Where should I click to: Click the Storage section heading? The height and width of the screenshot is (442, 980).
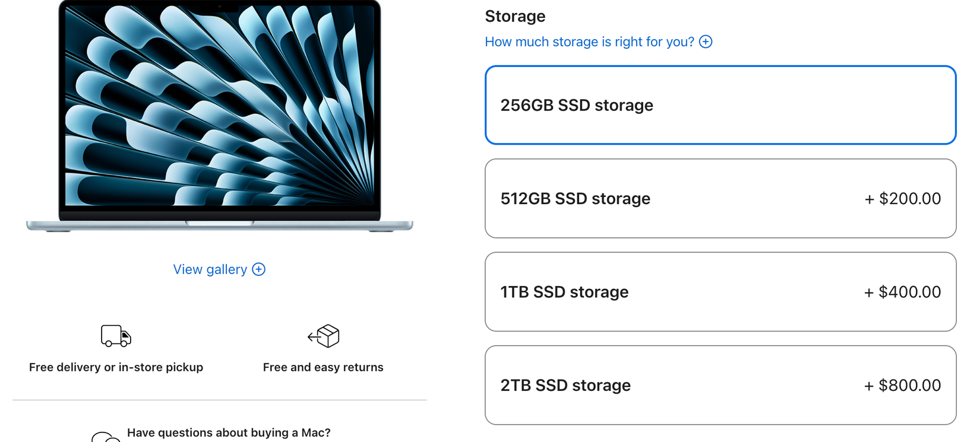(x=514, y=16)
